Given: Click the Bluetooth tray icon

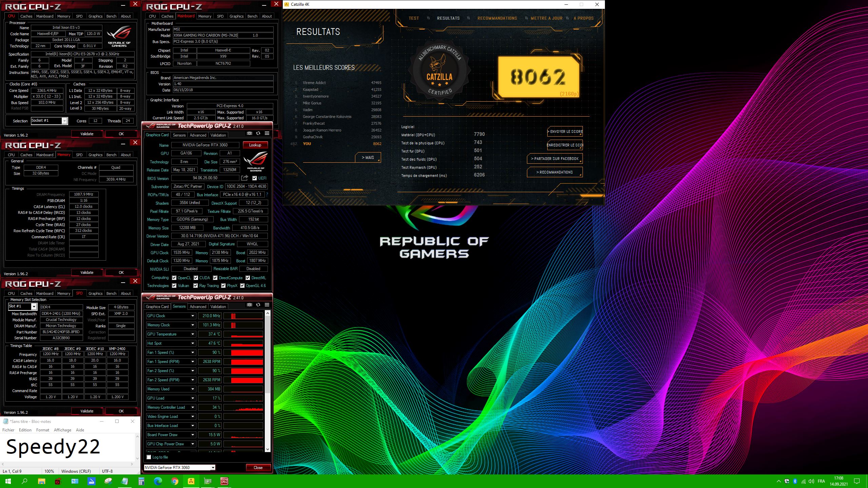Looking at the screenshot, I should pos(795,481).
